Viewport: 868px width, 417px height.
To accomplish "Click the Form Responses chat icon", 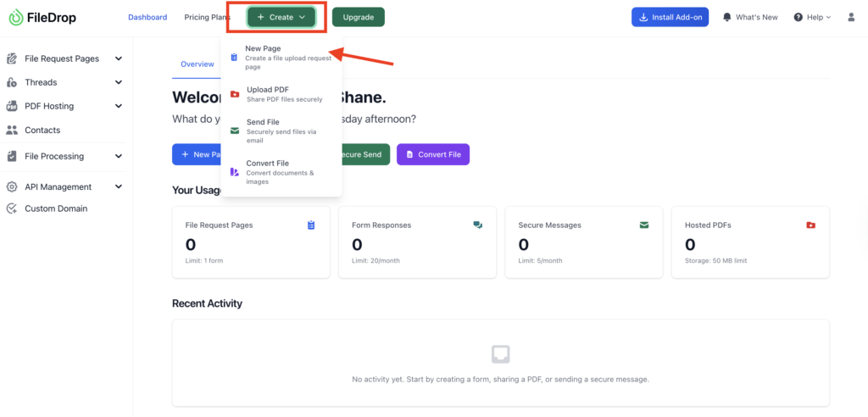I will [478, 225].
